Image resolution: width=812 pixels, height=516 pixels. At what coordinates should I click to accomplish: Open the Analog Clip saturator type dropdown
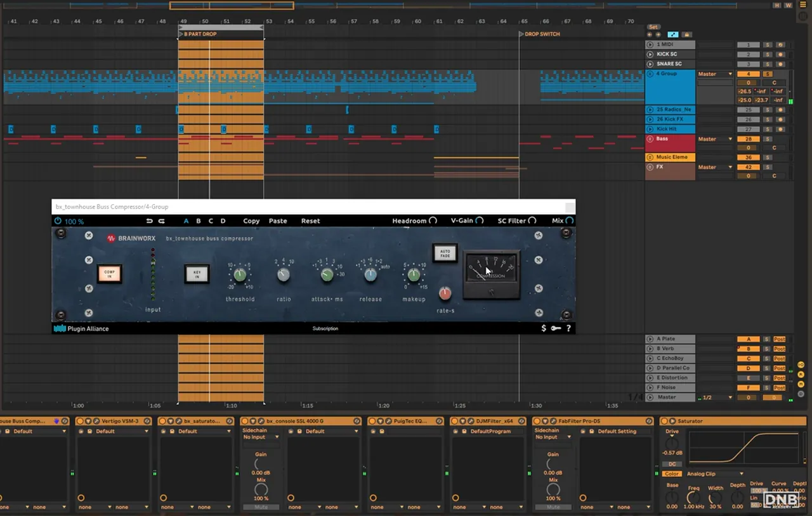715,474
